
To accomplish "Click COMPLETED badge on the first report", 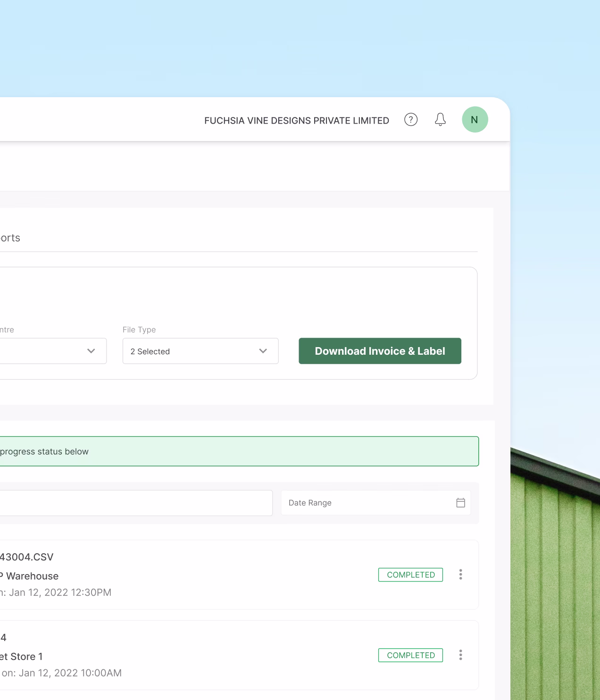I will pyautogui.click(x=410, y=575).
